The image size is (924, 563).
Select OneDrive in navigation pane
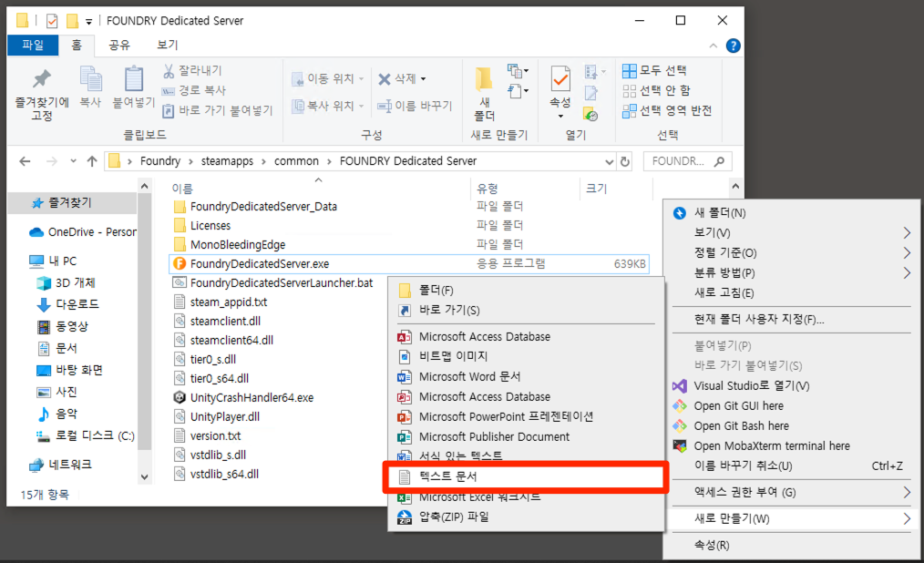click(x=83, y=232)
